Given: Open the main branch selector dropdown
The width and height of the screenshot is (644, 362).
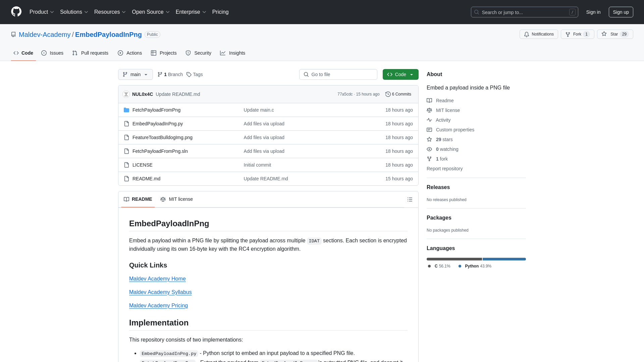Looking at the screenshot, I should point(136,74).
